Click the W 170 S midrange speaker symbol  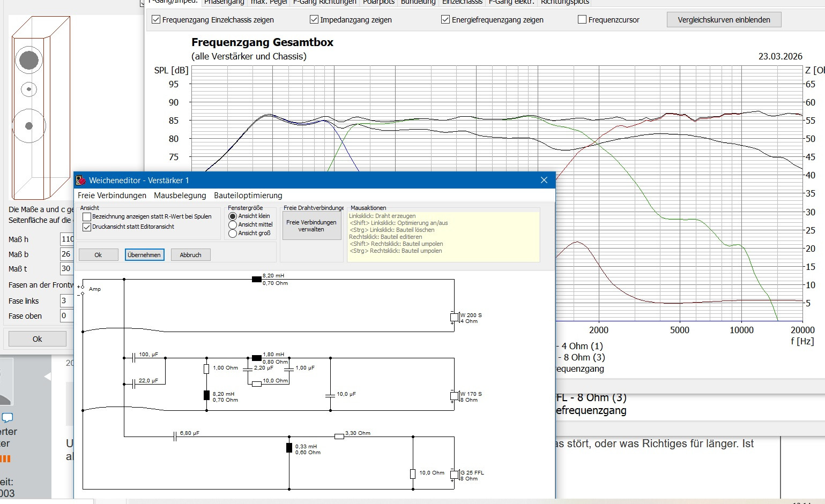click(454, 396)
